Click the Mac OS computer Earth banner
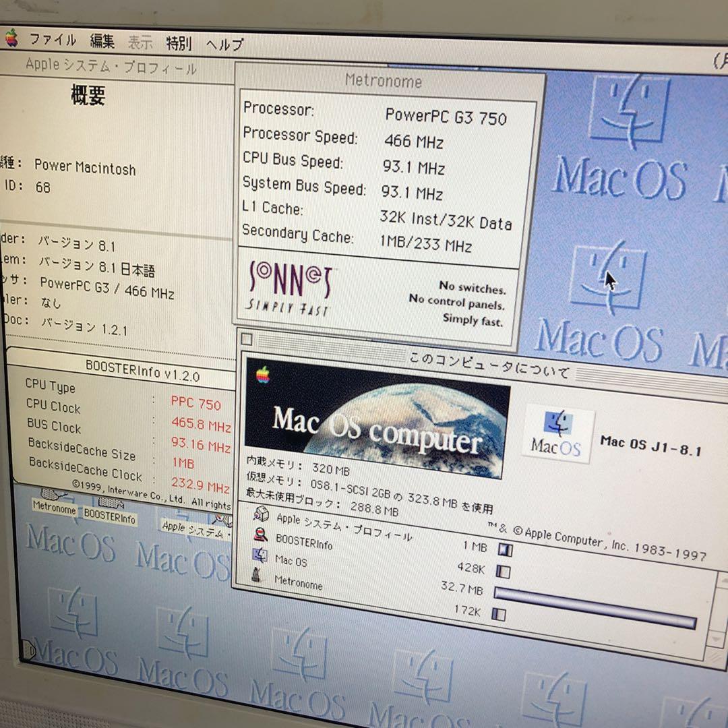The height and width of the screenshot is (728, 728). coord(377,418)
